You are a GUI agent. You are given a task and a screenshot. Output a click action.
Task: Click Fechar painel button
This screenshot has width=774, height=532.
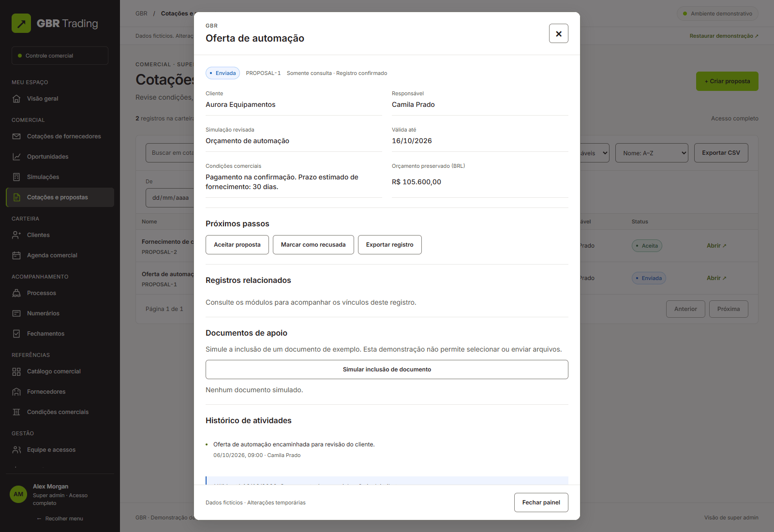tap(541, 502)
